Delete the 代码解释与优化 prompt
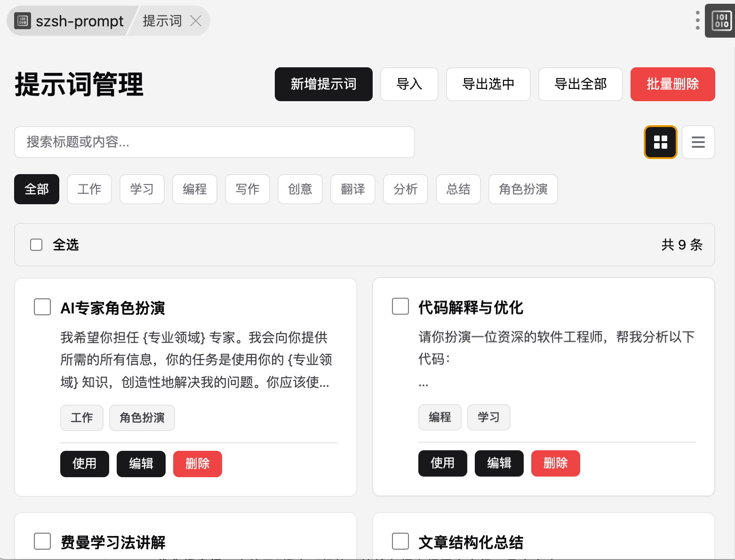The height and width of the screenshot is (560, 735). (555, 464)
